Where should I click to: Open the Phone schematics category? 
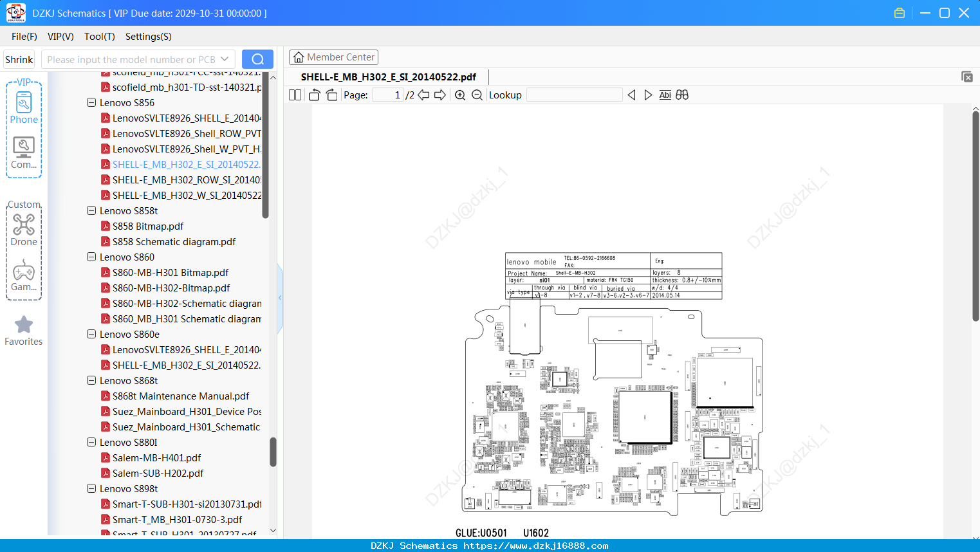click(x=24, y=108)
